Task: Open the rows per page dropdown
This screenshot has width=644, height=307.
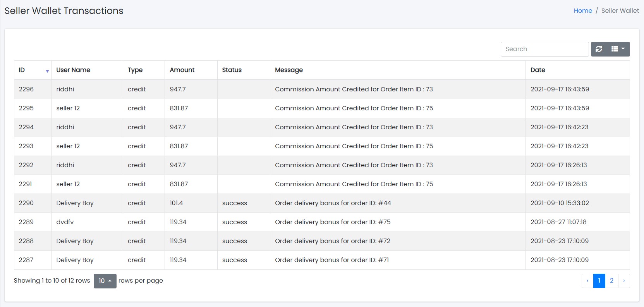Action: [x=105, y=281]
